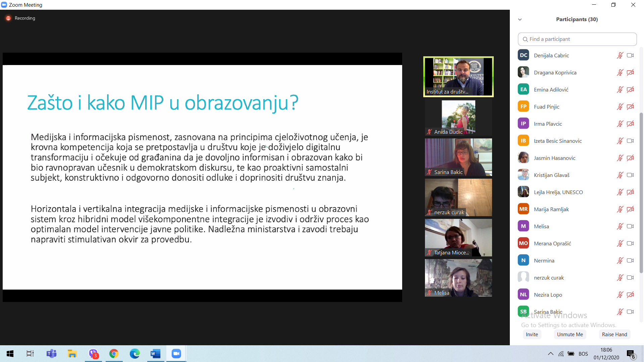644x362 pixels.
Task: Open Viber from the taskbar
Action: pyautogui.click(x=93, y=354)
